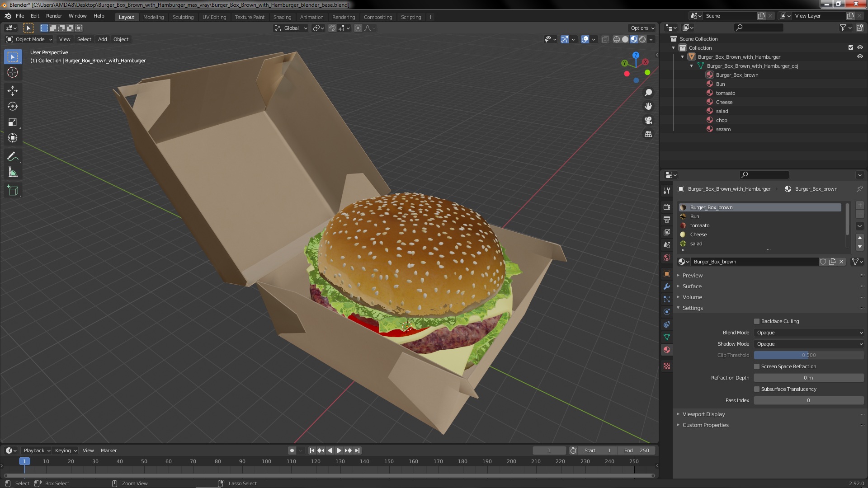Screen dimensions: 868x488
Task: Enable Backface Culling checkbox
Action: click(x=757, y=321)
